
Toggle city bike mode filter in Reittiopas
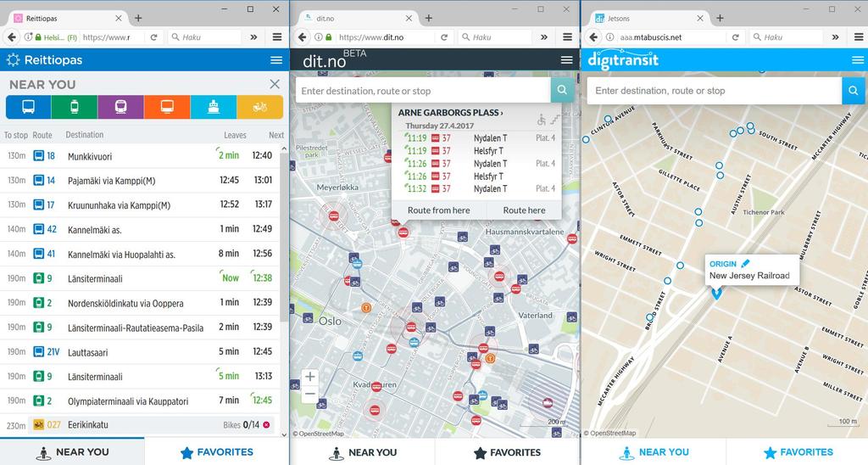pyautogui.click(x=259, y=107)
